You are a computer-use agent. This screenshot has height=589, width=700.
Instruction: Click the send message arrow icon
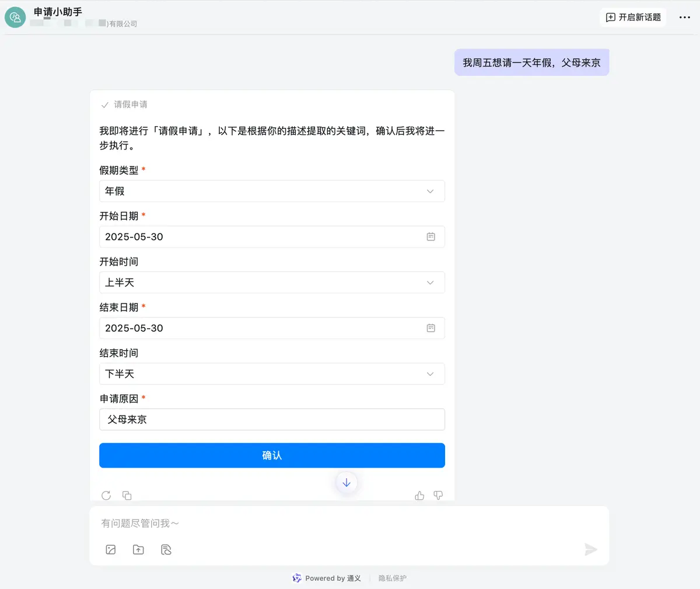(591, 549)
